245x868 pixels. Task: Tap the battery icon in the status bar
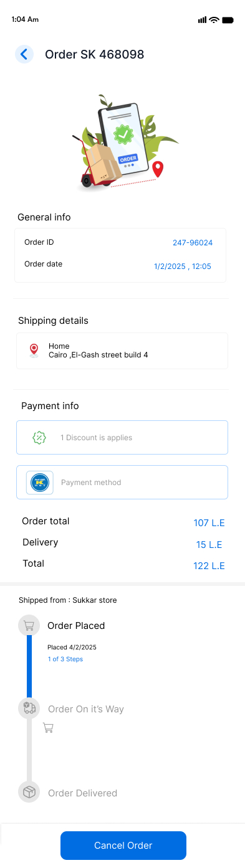click(x=228, y=20)
